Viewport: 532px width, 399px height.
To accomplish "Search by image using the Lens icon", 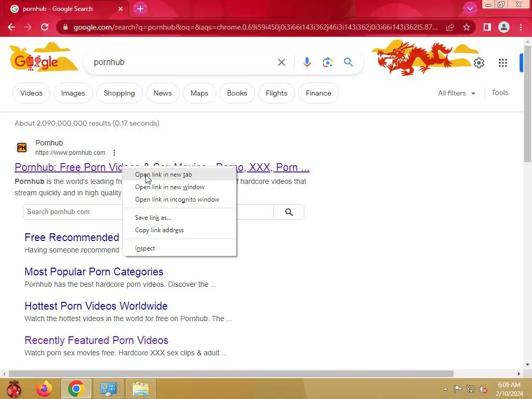I will point(327,62).
